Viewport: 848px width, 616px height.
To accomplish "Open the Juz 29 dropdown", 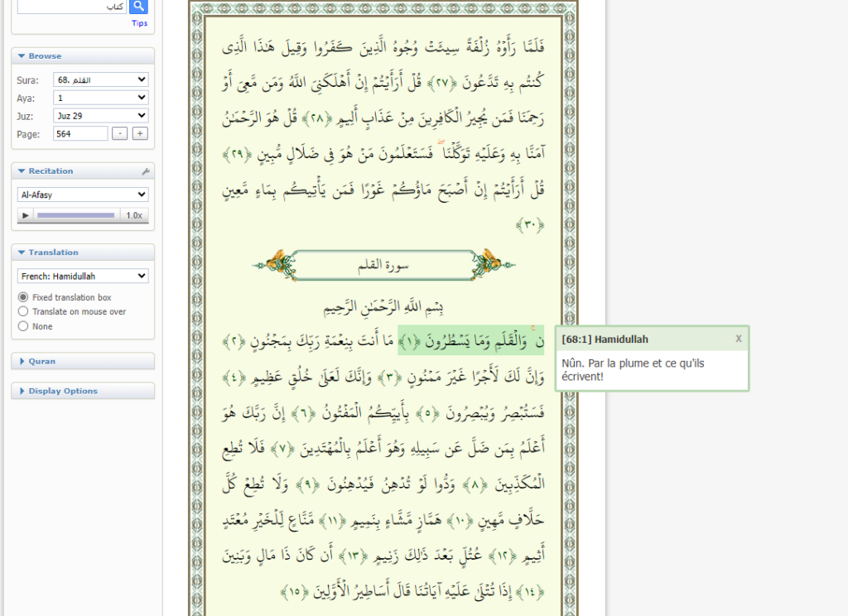I will pos(100,115).
